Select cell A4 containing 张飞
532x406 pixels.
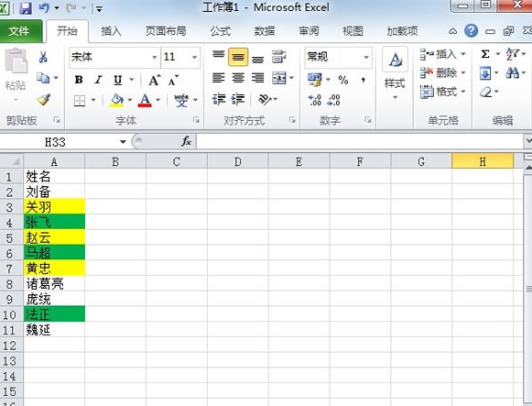click(x=54, y=222)
